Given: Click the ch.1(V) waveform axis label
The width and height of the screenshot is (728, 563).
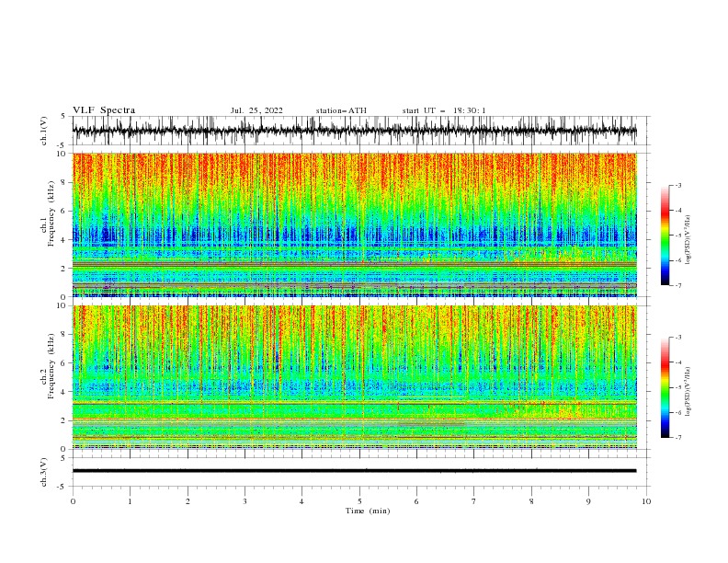Looking at the screenshot, I should pos(44,131).
